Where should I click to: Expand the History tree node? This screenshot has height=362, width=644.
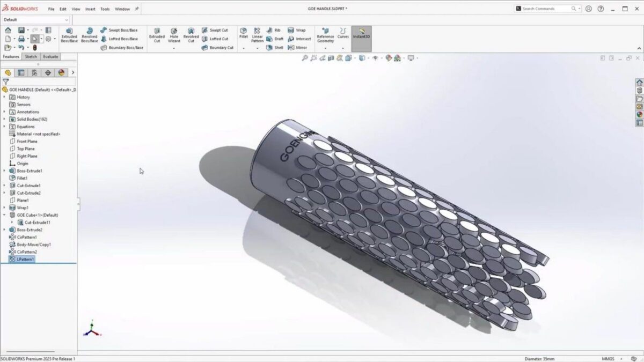click(5, 97)
